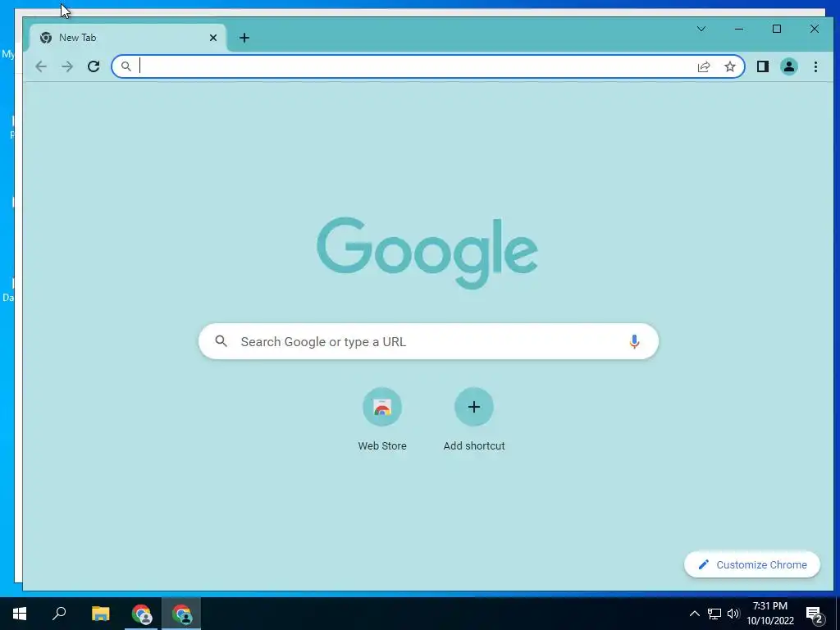The image size is (840, 630).
Task: Click Customize Chrome button
Action: tap(752, 564)
